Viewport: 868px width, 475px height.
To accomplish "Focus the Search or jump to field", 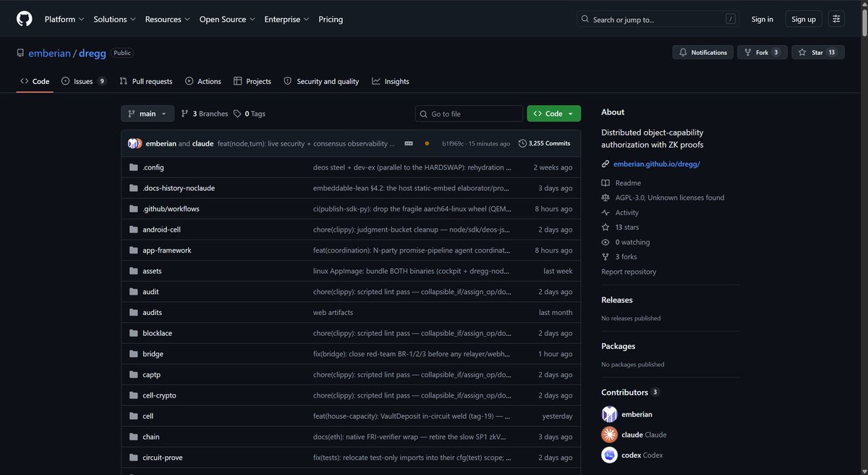I will 658,20.
